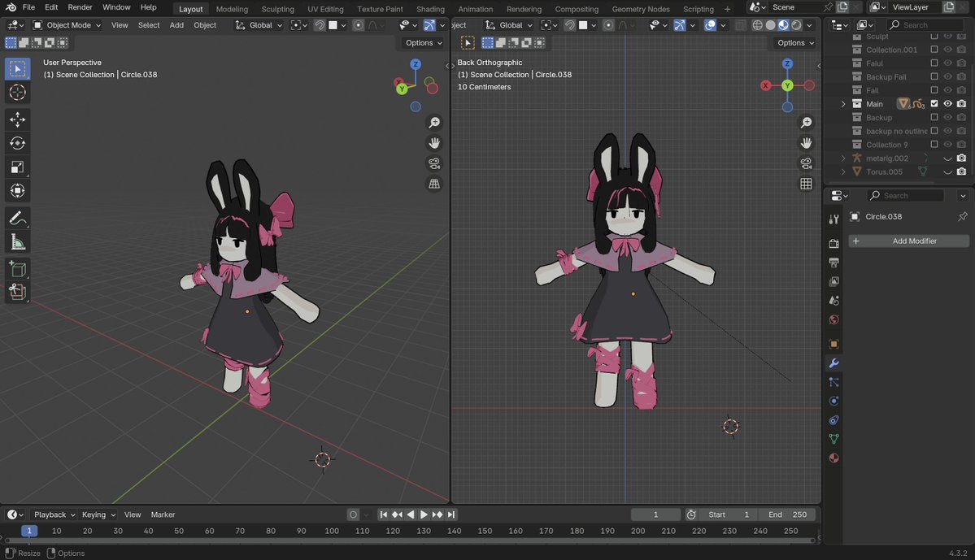Click the orthographic grid icon in the right viewport
The height and width of the screenshot is (560, 975).
(806, 184)
